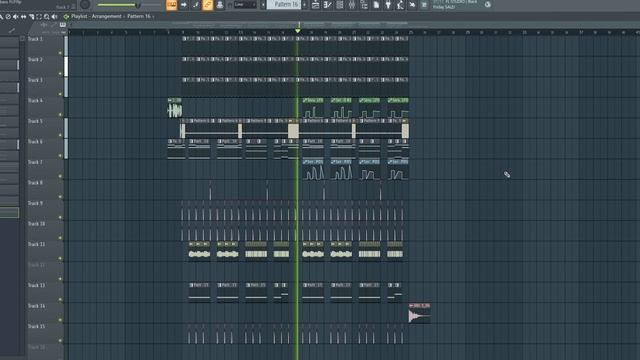Toggle typing keyboard to piano icon
The image size is (640, 360).
[171, 5]
